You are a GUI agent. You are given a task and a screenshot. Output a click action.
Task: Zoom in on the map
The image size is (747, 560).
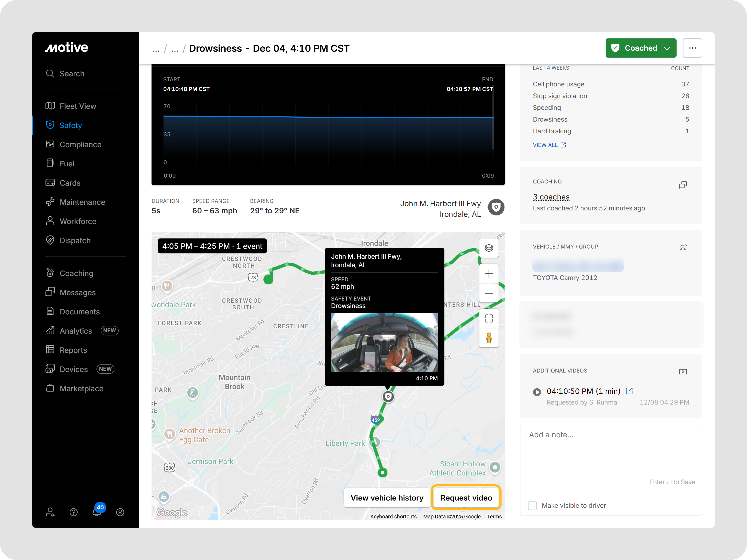(x=489, y=274)
